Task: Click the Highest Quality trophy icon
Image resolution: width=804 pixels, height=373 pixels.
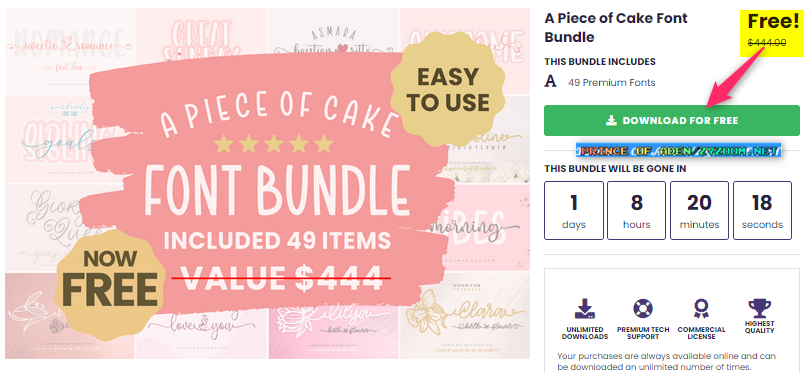Action: [x=759, y=309]
